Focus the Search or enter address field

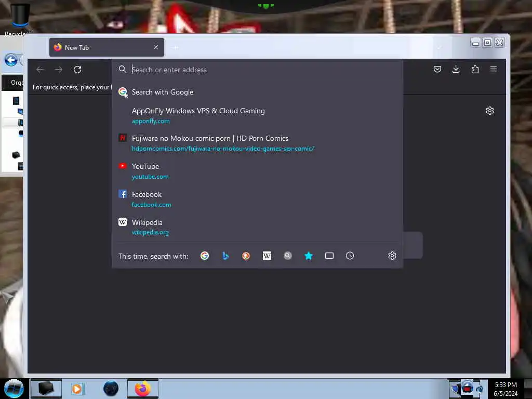click(x=258, y=70)
